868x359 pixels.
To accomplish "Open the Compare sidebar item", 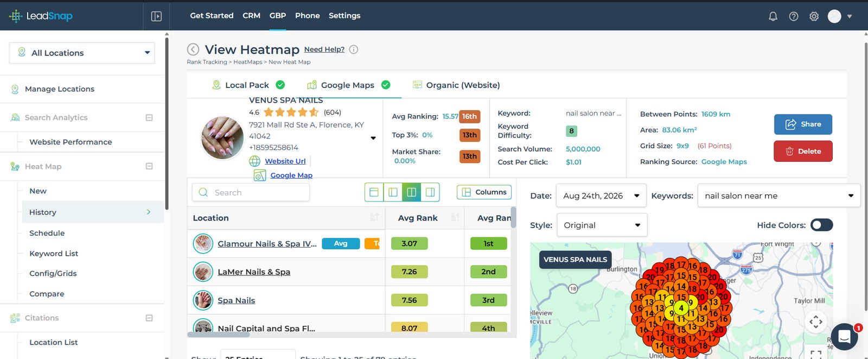I will (47, 294).
